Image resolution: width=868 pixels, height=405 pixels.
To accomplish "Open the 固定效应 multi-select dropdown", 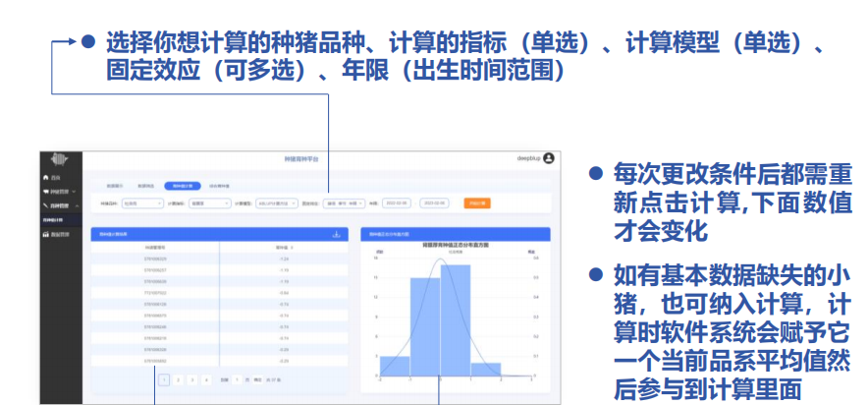I will pos(345,203).
